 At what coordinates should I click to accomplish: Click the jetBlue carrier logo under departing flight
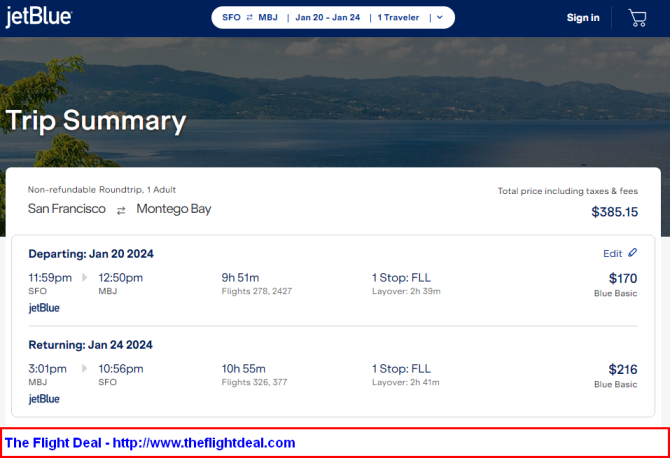pyautogui.click(x=44, y=308)
